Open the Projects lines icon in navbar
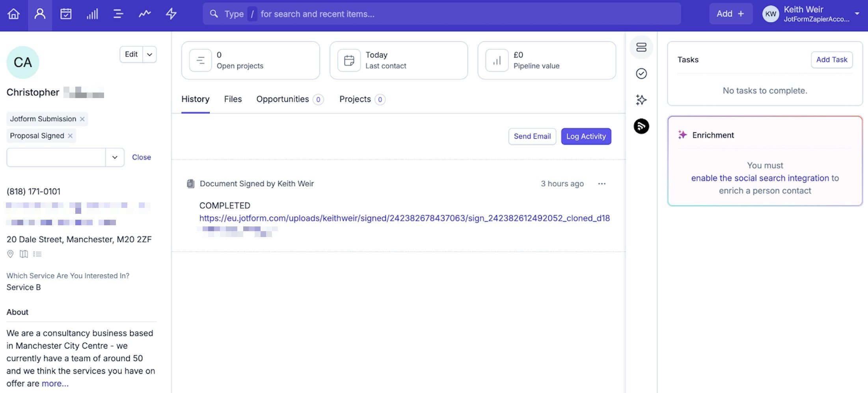This screenshot has width=868, height=393. (118, 14)
